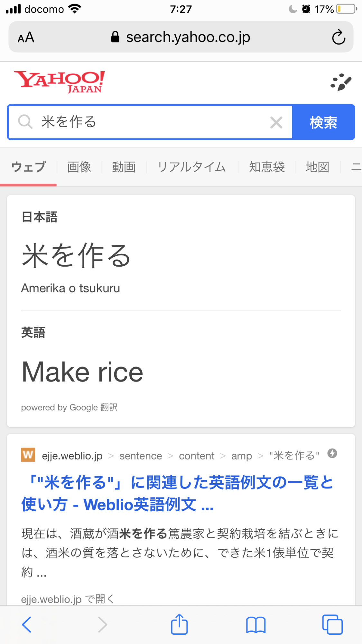Open the リアルタイム tab
Screen dimensions: 362x644
192,167
